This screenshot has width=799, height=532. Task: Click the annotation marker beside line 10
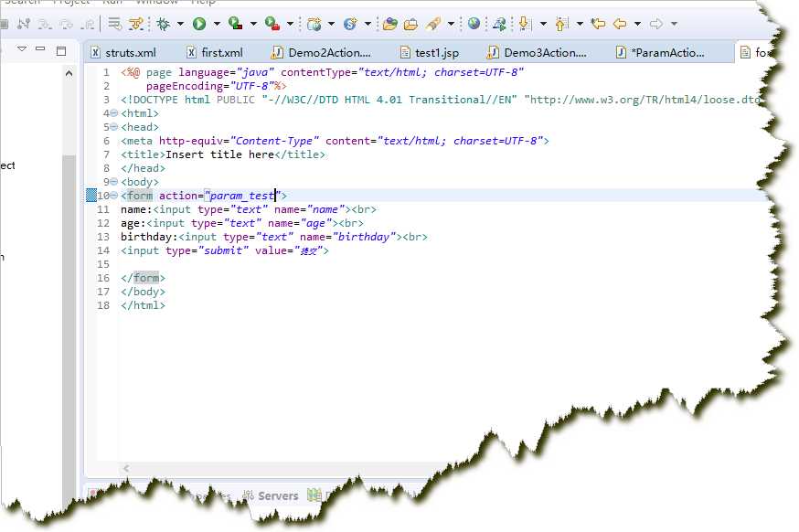click(91, 196)
